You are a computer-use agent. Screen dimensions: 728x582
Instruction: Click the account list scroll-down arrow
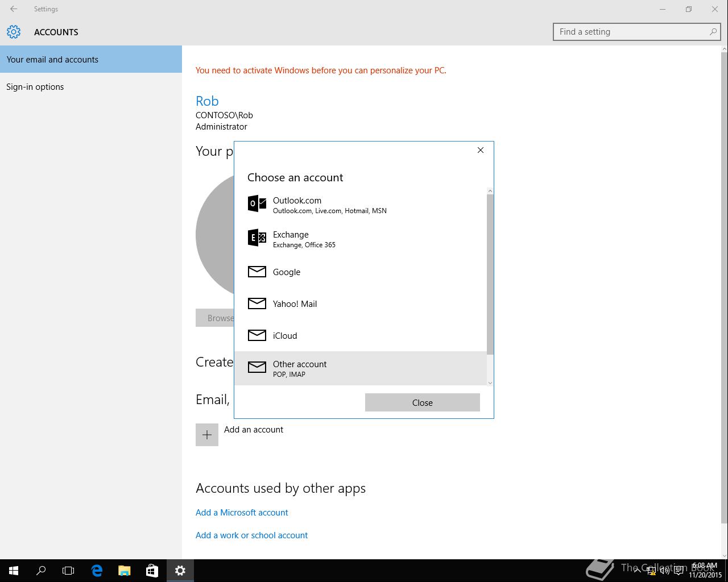pyautogui.click(x=490, y=383)
